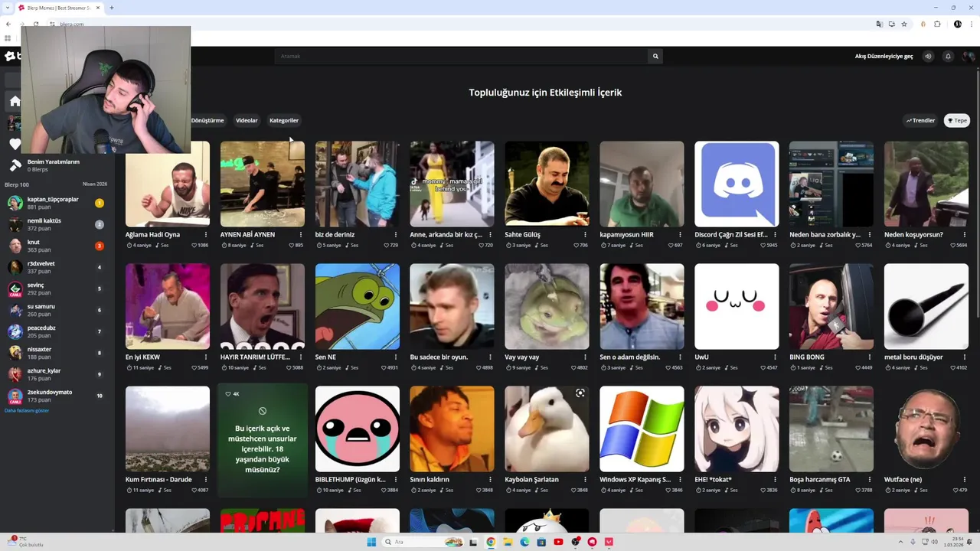Like the AYNEN ABİ AYNEN blerp heart
The width and height of the screenshot is (980, 551).
click(x=292, y=246)
